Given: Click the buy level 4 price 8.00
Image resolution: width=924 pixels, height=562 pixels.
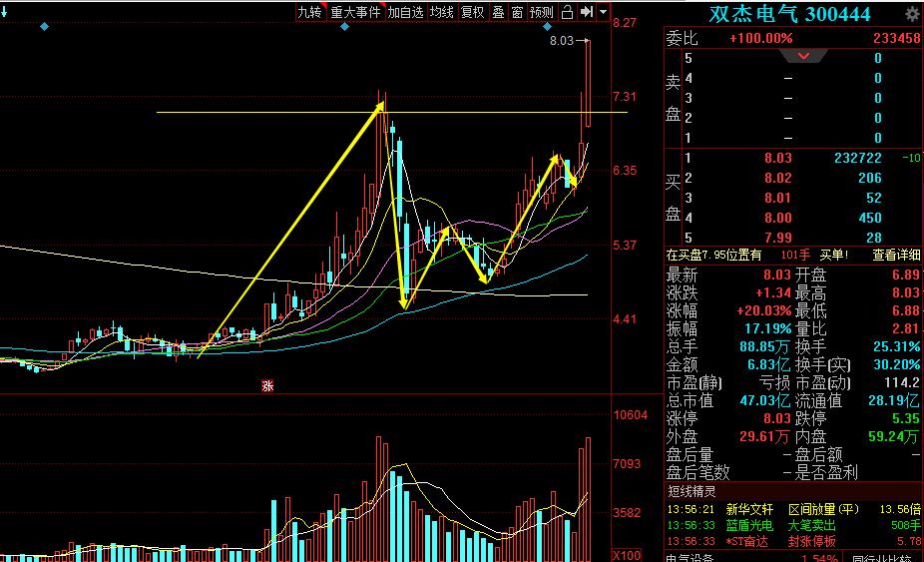Looking at the screenshot, I should pos(778,219).
